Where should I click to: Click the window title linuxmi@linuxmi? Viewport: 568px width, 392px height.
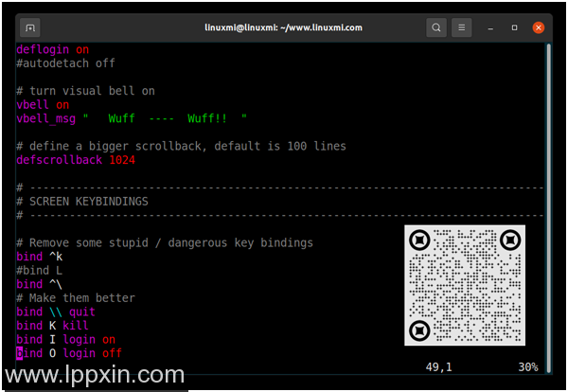(283, 27)
